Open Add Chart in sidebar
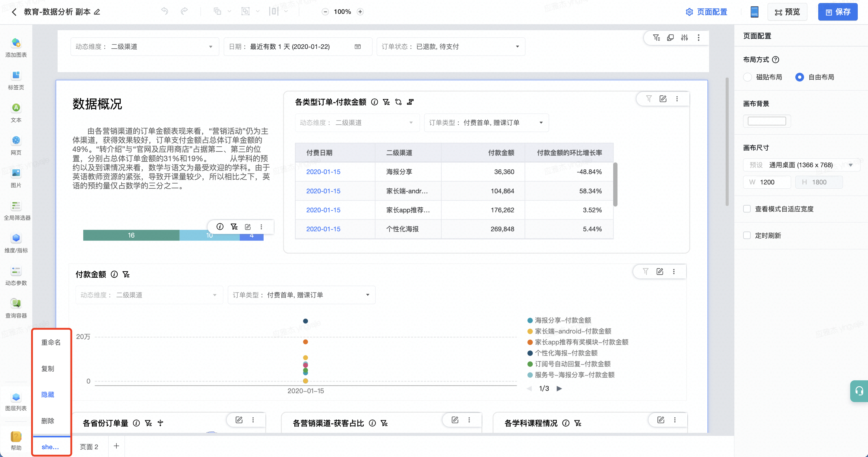The width and height of the screenshot is (868, 457). [x=16, y=47]
